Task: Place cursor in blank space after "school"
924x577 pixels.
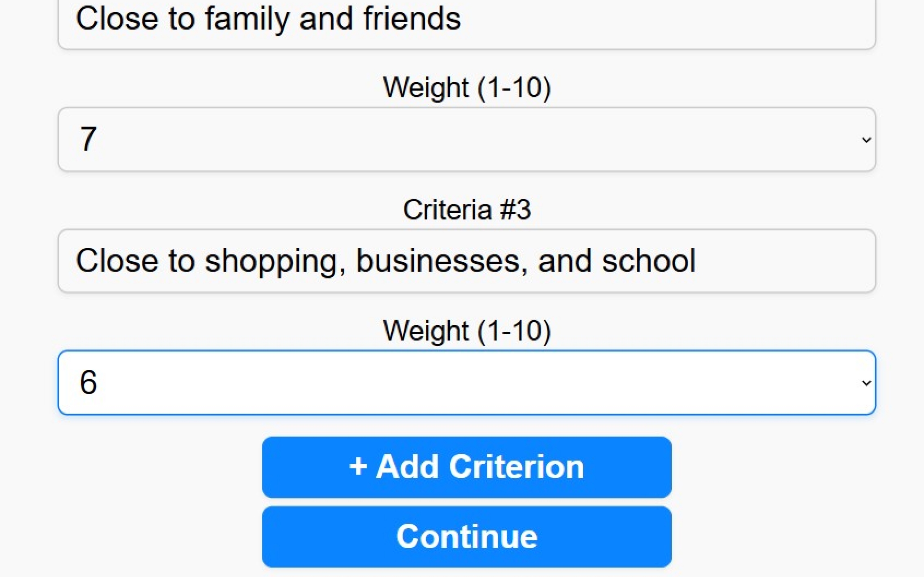Action: pos(783,261)
